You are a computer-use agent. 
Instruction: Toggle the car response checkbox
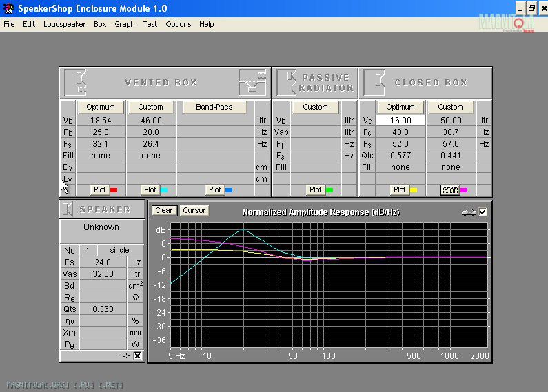[x=483, y=212]
